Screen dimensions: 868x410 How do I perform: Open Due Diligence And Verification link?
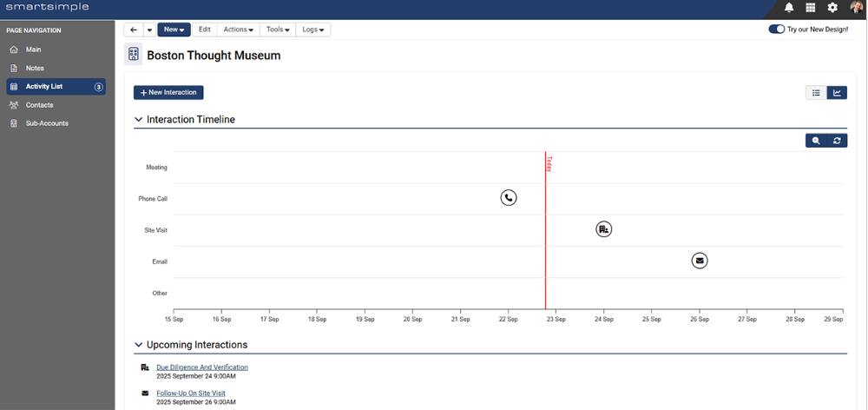click(x=202, y=367)
